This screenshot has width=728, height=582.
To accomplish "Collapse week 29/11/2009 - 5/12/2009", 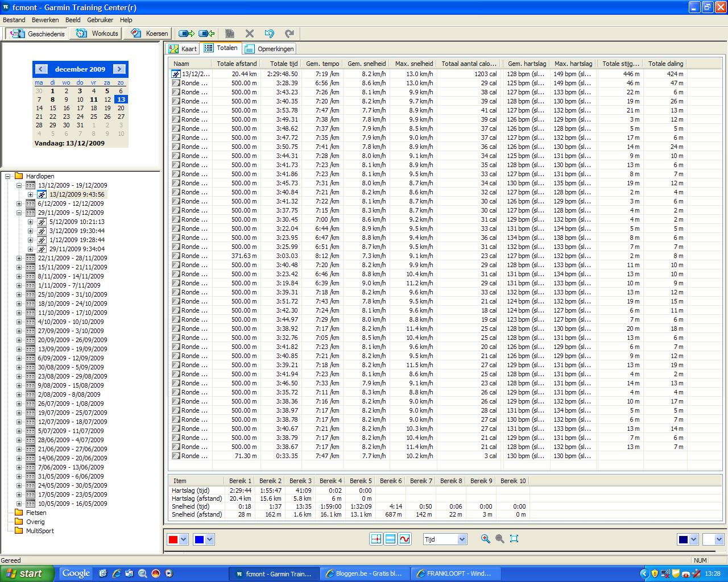I will (x=19, y=213).
